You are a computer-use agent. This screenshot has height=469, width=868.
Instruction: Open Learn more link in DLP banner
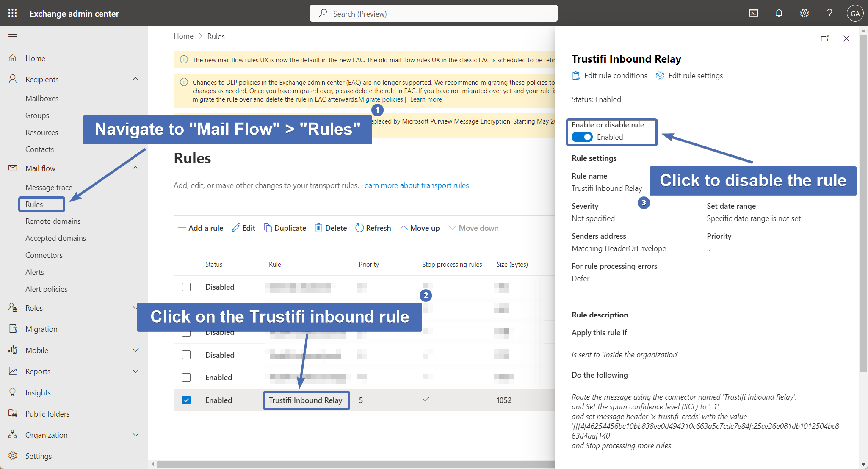tap(426, 99)
